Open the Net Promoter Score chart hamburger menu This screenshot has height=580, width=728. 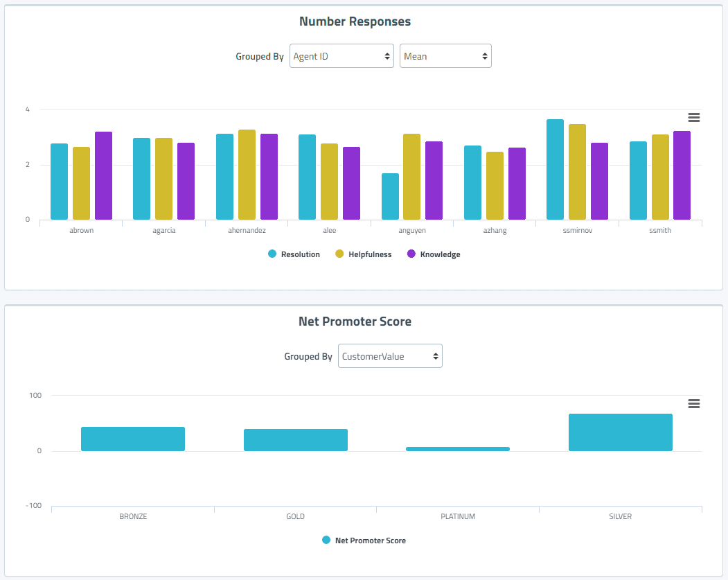pos(694,403)
